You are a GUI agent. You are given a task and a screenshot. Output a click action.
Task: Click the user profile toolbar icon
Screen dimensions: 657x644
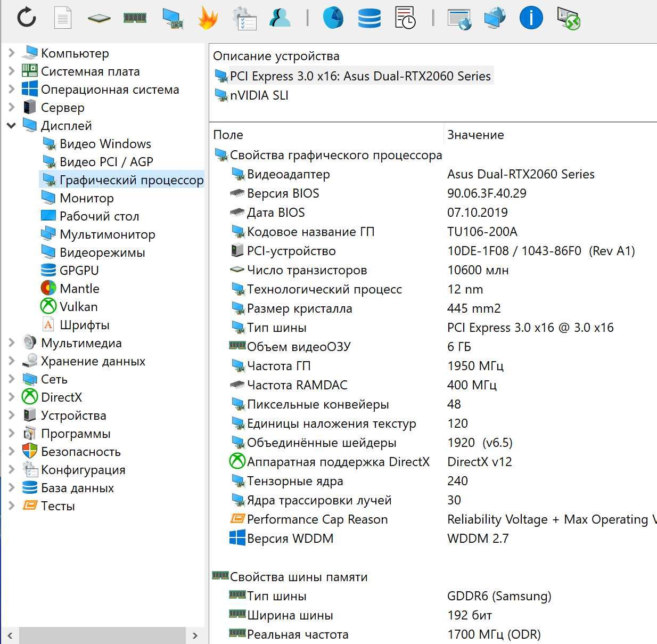(x=280, y=18)
